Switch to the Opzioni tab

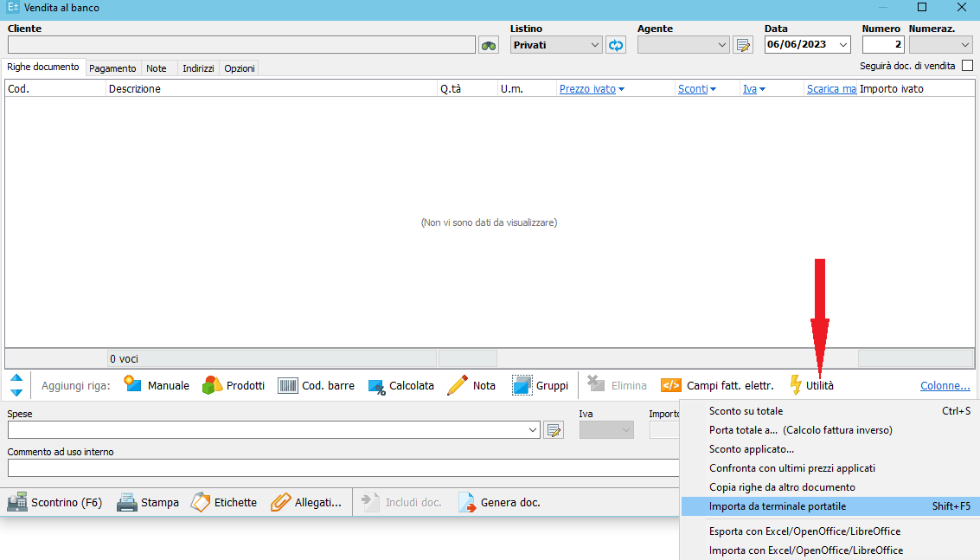point(240,68)
